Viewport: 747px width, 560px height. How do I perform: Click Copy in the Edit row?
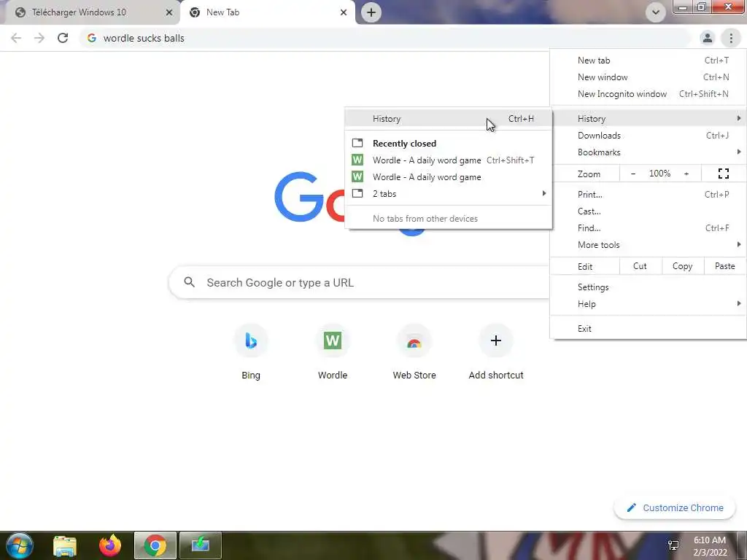(683, 266)
